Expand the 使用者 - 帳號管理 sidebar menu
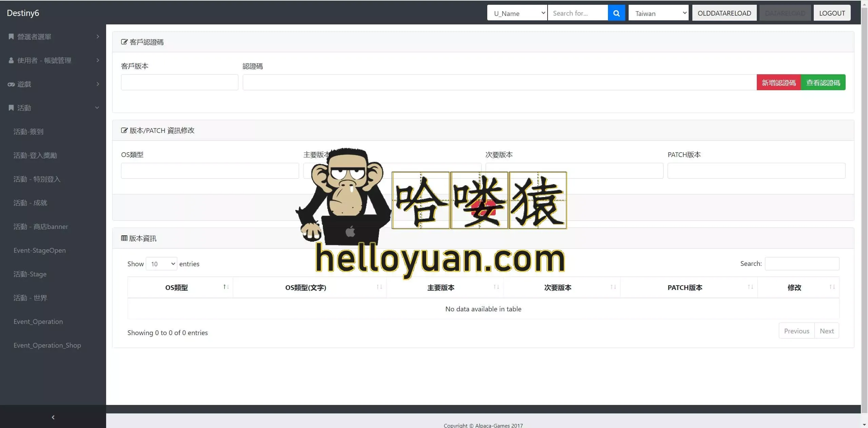 [x=53, y=60]
